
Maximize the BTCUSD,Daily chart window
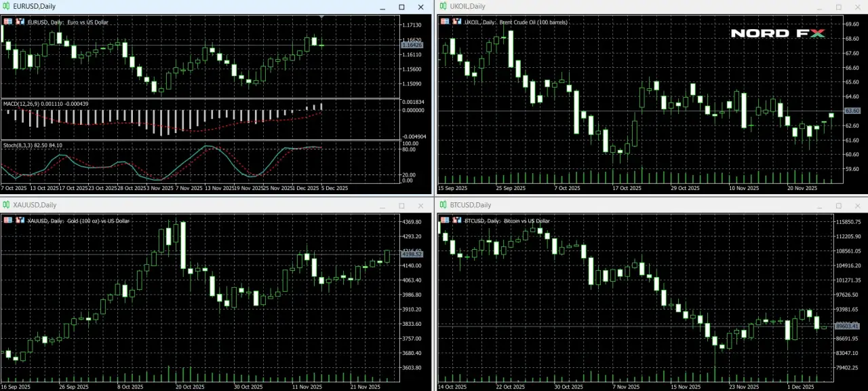838,205
